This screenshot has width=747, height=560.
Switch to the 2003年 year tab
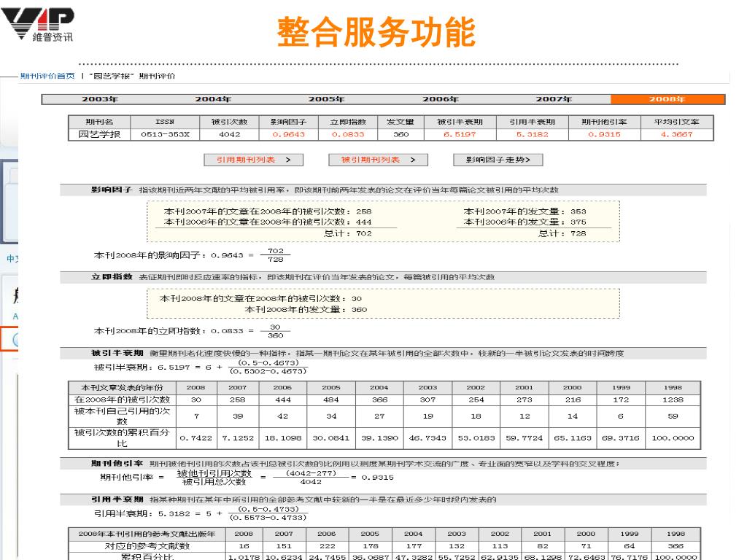[99, 99]
